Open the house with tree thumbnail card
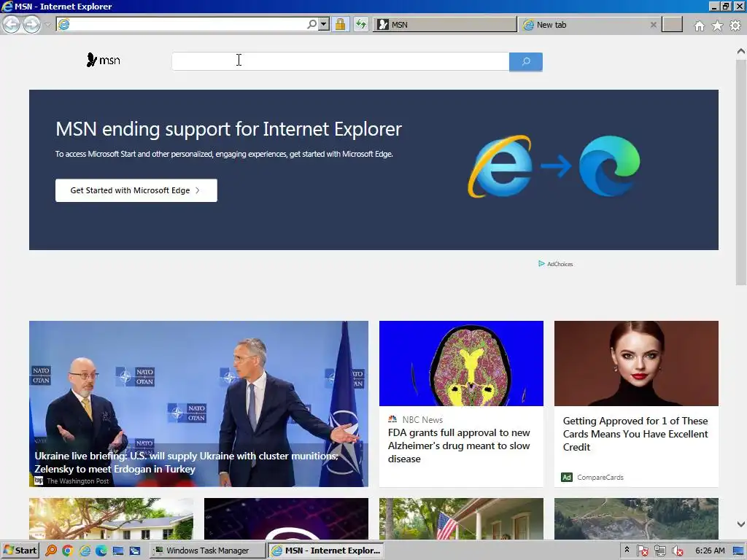This screenshot has height=560, width=747. 111,518
